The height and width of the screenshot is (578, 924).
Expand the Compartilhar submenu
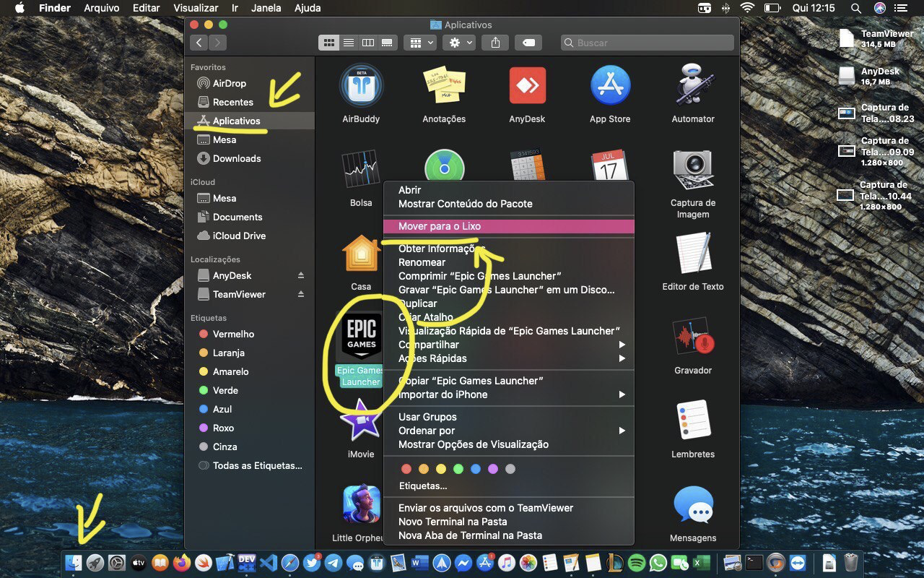point(508,345)
